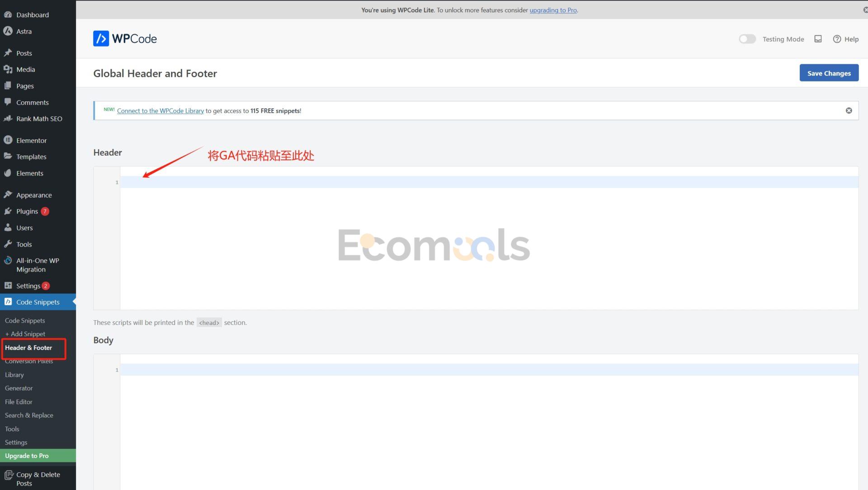Click the Elements icon in sidebar

click(8, 173)
